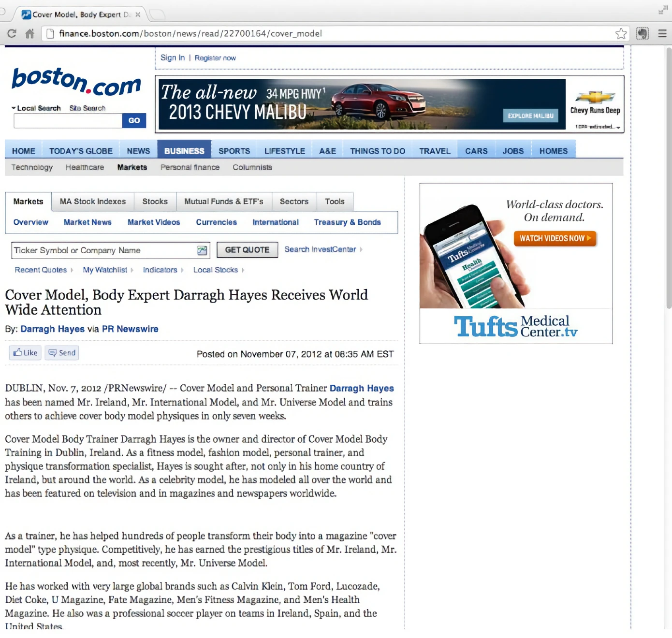Open Search InvestCenter link
This screenshot has height=638, width=672.
coord(323,249)
